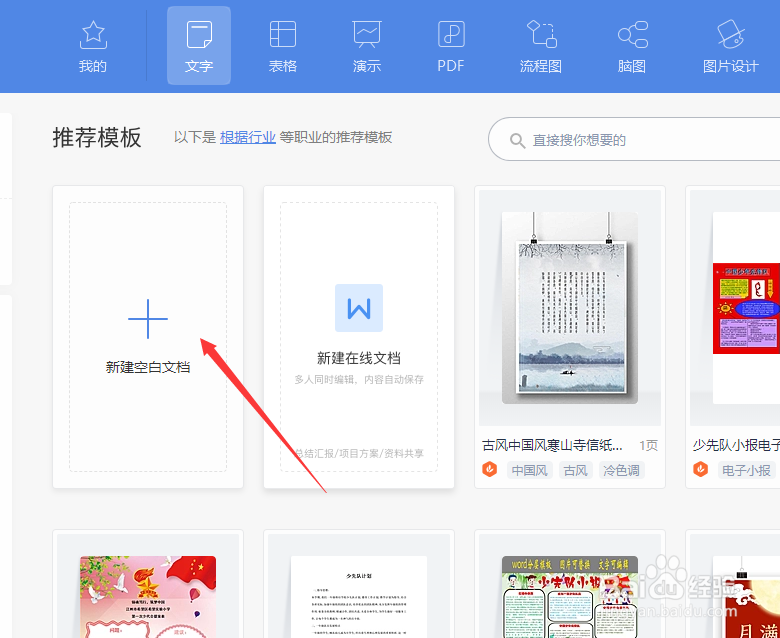Open the 图片设计 image design tab
Viewport: 780px width, 638px height.
point(730,46)
